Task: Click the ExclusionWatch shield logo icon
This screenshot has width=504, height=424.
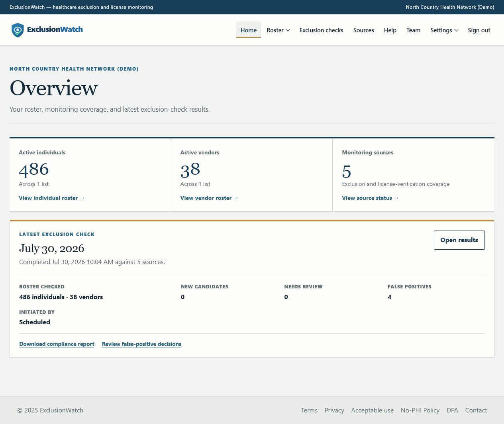Action: [x=18, y=30]
